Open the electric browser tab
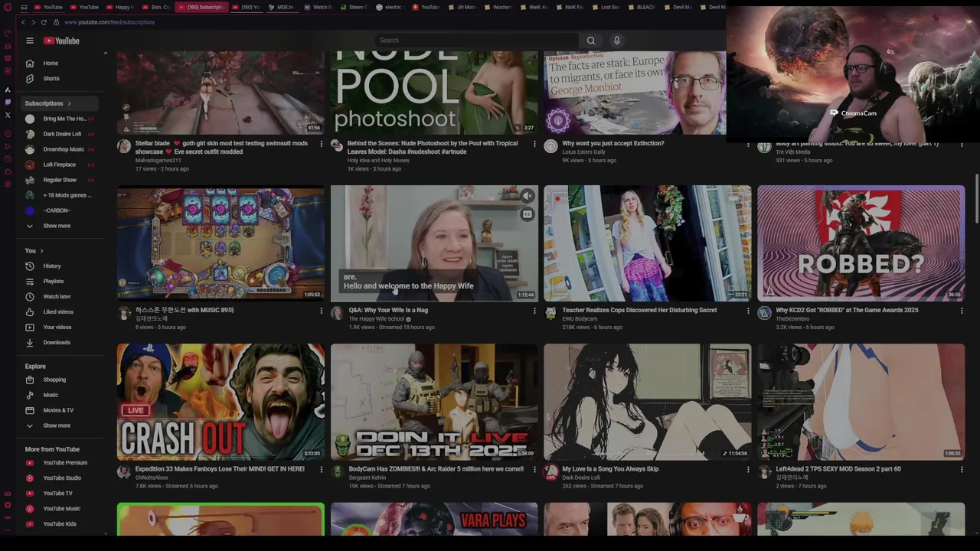The width and height of the screenshot is (980, 551). [x=390, y=7]
